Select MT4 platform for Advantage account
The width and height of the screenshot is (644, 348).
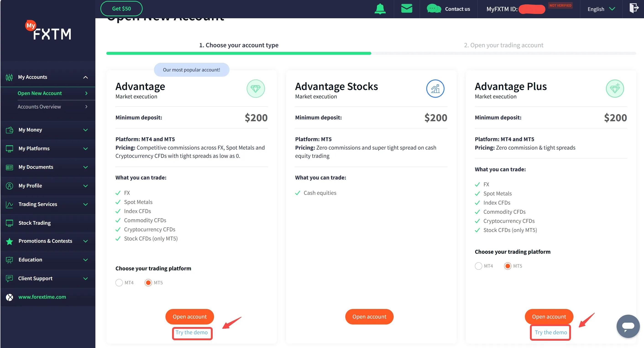click(119, 283)
